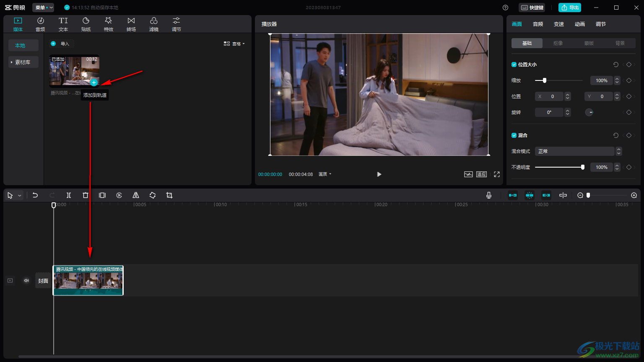Open the Adjust (调节) tab in top toolbar
The height and width of the screenshot is (362, 644).
click(177, 24)
